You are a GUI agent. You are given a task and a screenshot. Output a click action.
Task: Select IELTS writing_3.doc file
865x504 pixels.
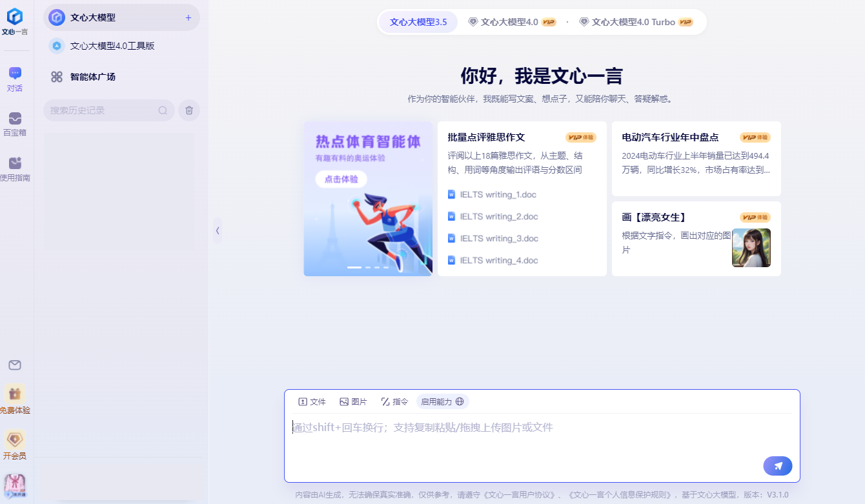(x=493, y=238)
